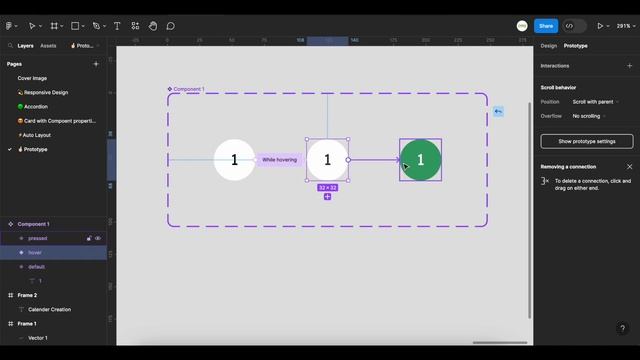Close the Removing a connection tip
This screenshot has height=360, width=640.
629,167
